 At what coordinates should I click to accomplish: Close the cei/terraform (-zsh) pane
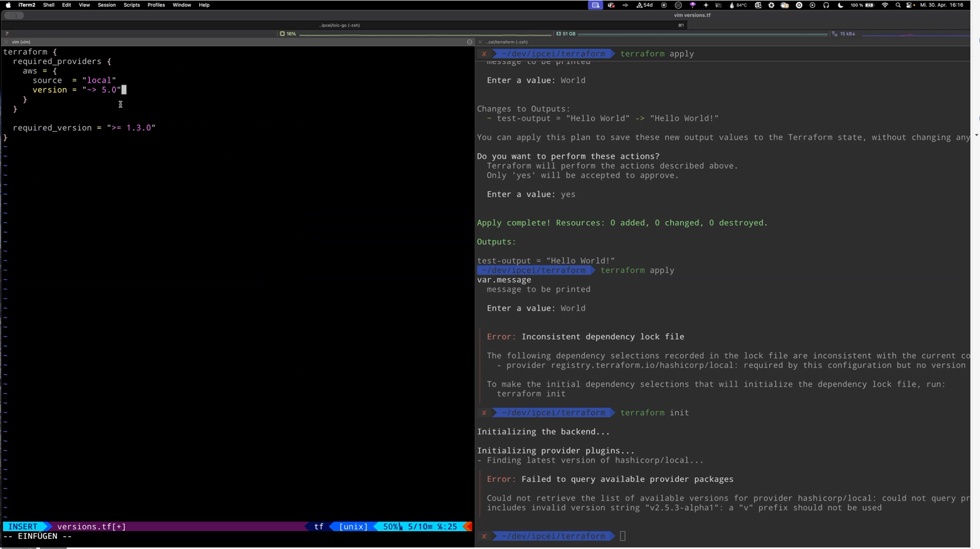480,42
